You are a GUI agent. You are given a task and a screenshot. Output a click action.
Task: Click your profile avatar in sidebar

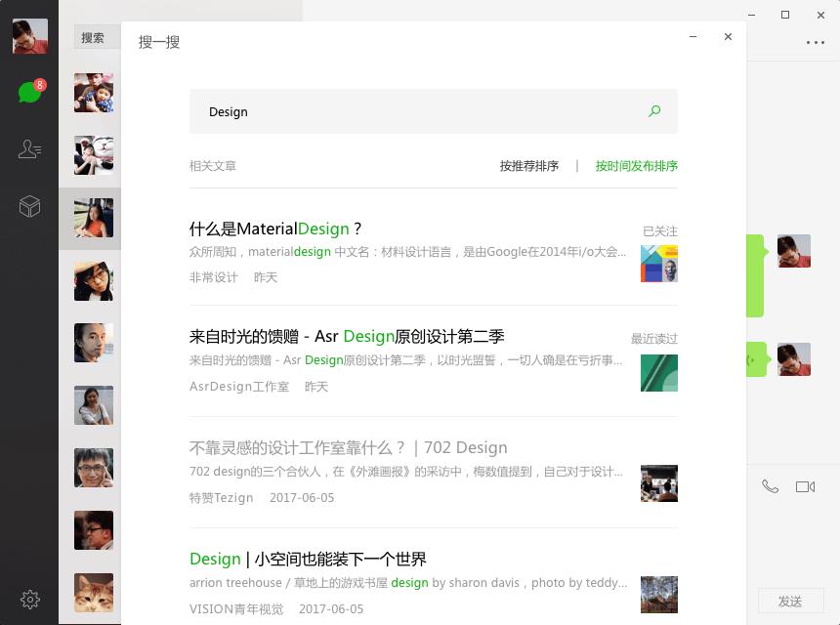point(30,36)
